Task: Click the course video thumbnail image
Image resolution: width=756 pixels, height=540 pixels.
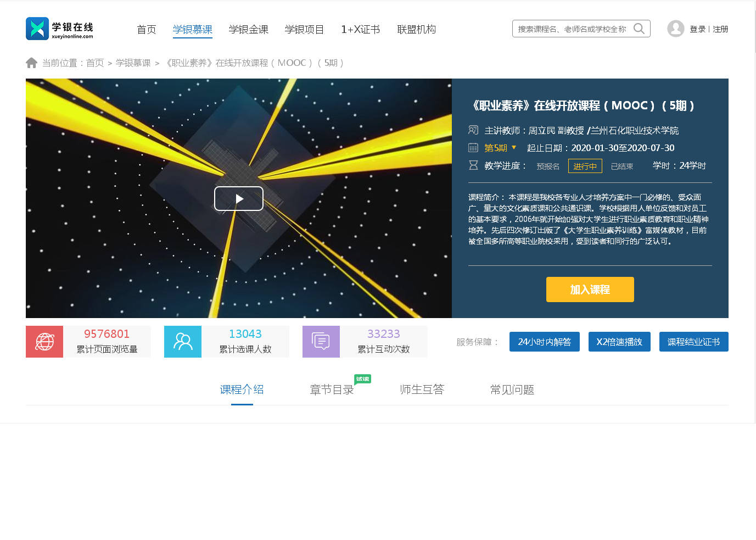Action: (239, 198)
